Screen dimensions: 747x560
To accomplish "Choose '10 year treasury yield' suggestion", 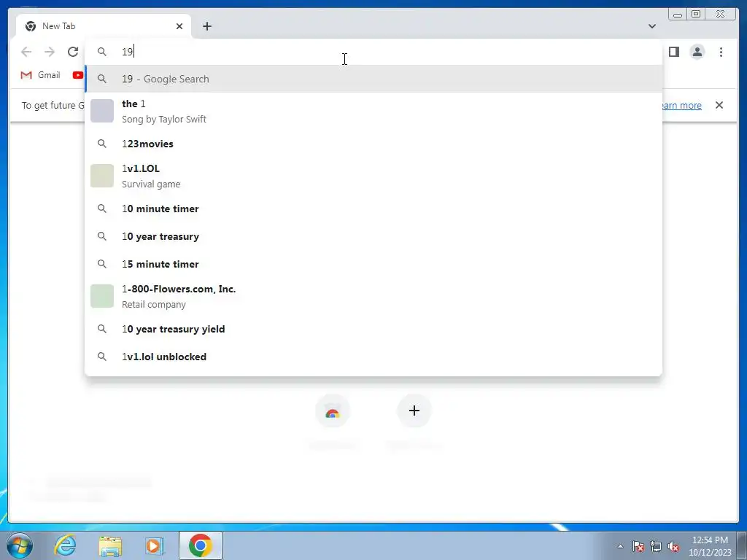I will tap(373, 329).
